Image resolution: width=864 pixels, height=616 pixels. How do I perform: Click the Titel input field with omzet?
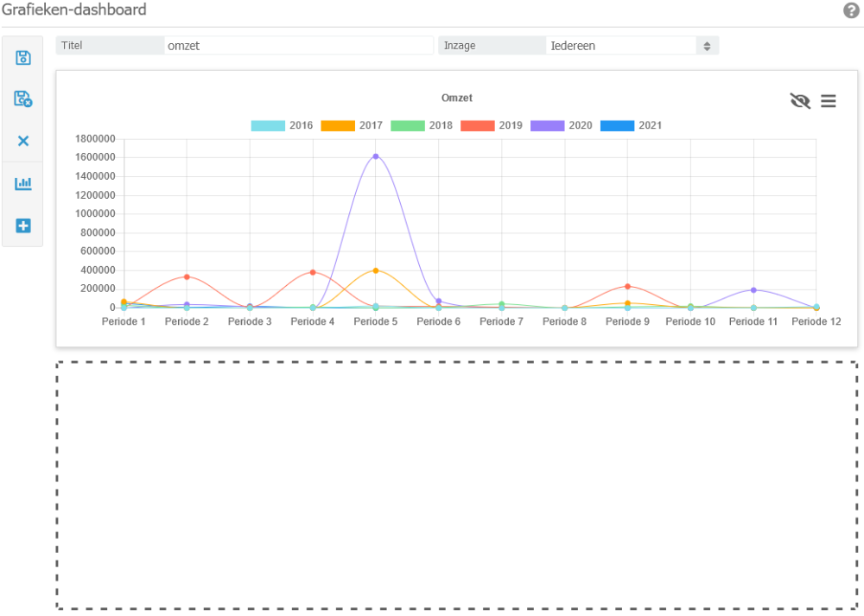(299, 46)
